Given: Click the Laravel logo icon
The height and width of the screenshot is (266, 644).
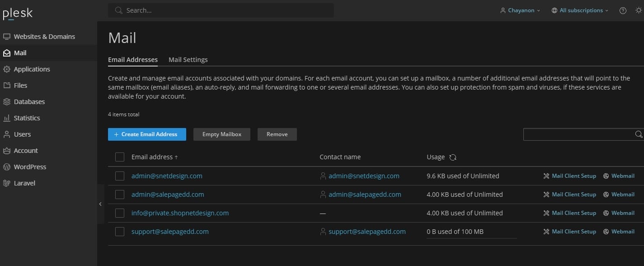Looking at the screenshot, I should click(x=7, y=183).
